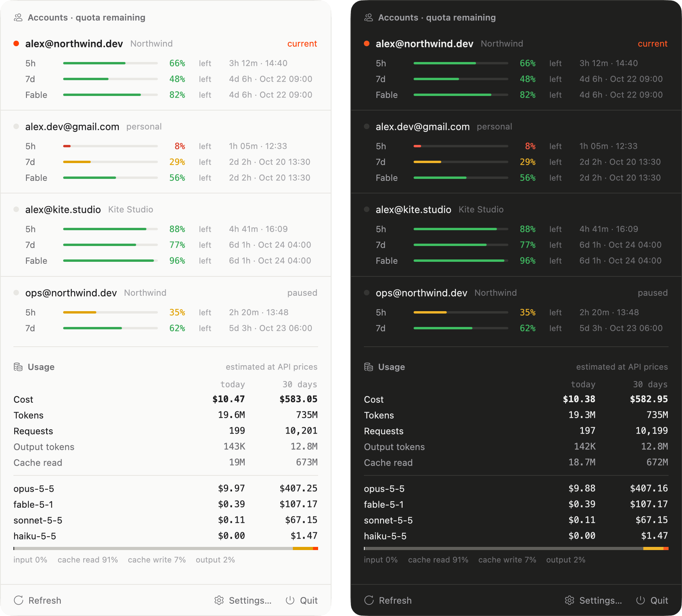Click 'current' label in light panel
The width and height of the screenshot is (682, 616).
[302, 44]
